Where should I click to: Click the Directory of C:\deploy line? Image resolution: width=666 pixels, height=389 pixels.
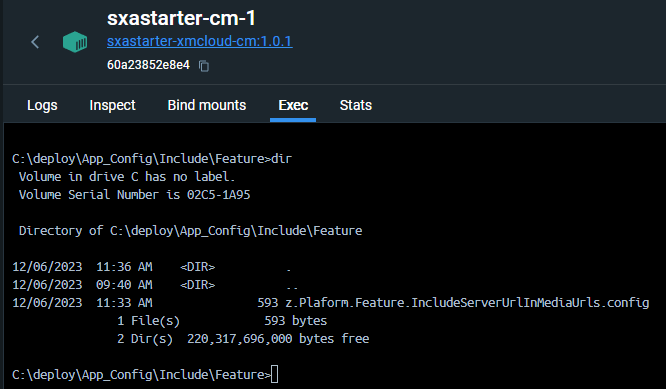(x=191, y=231)
